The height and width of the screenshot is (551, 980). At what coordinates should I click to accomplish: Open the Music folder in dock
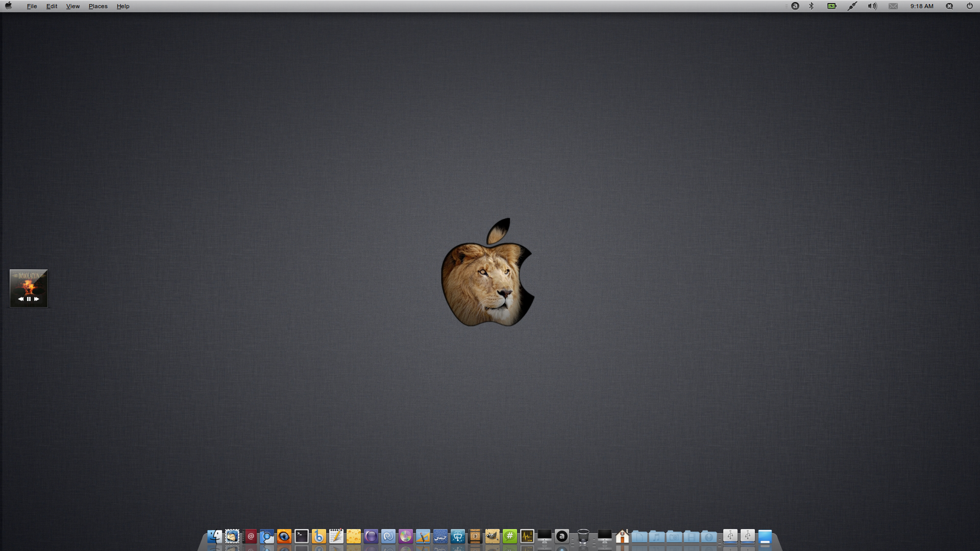click(x=657, y=537)
